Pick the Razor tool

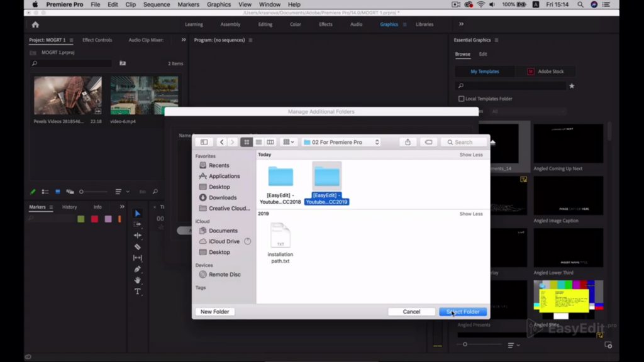coord(138,246)
